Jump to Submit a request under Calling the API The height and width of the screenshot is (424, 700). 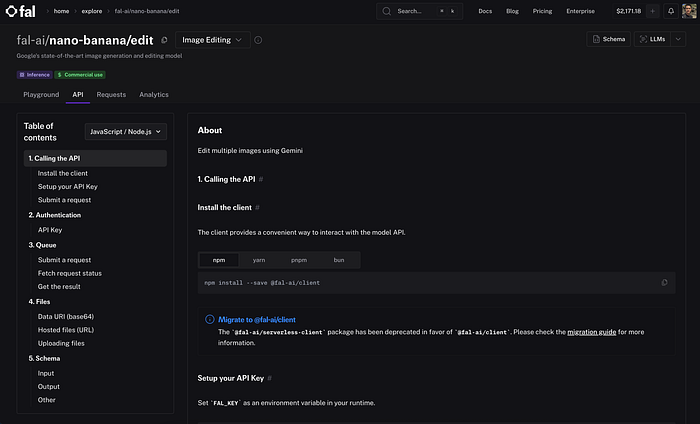64,200
